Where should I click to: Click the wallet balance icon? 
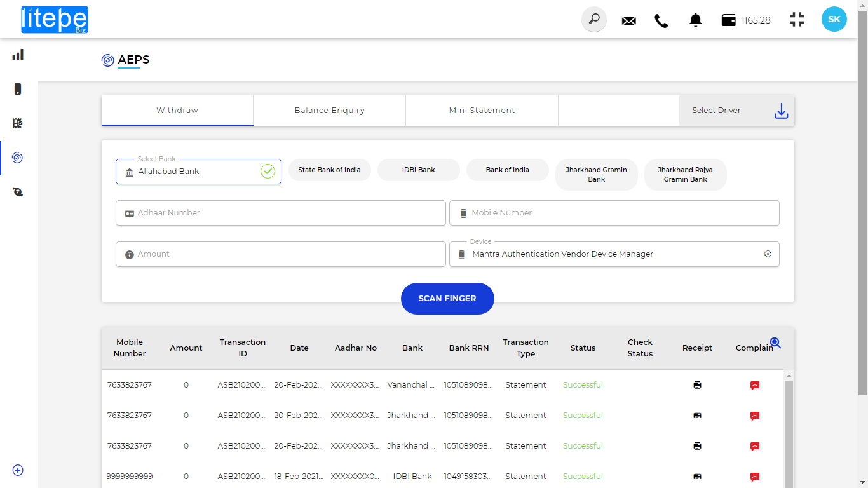728,20
